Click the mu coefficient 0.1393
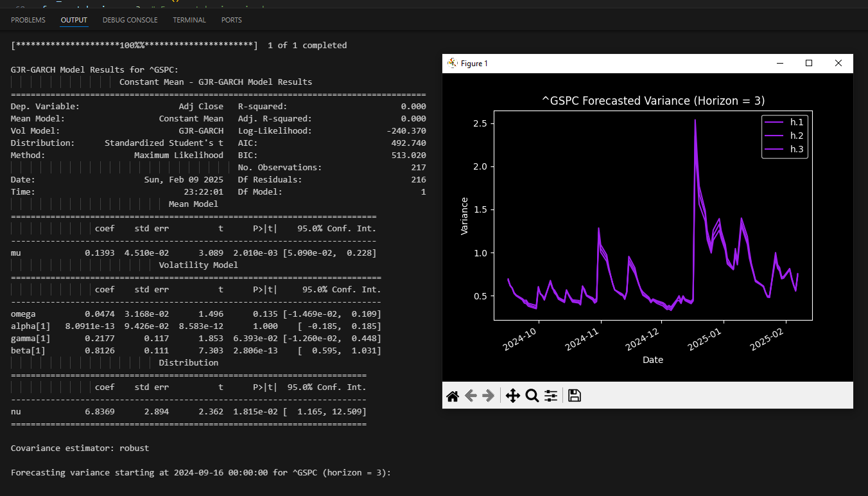The image size is (868, 496). (100, 252)
